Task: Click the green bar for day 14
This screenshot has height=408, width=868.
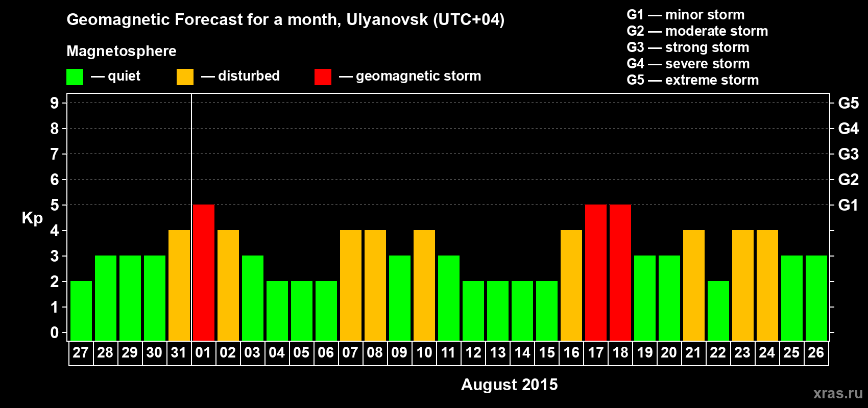Action: pyautogui.click(x=522, y=311)
